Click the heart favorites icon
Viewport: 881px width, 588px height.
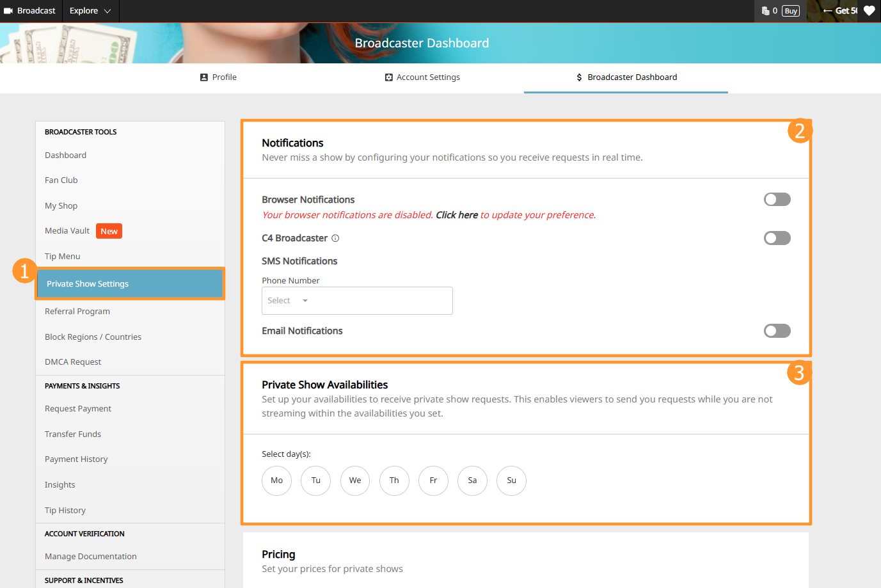869,11
